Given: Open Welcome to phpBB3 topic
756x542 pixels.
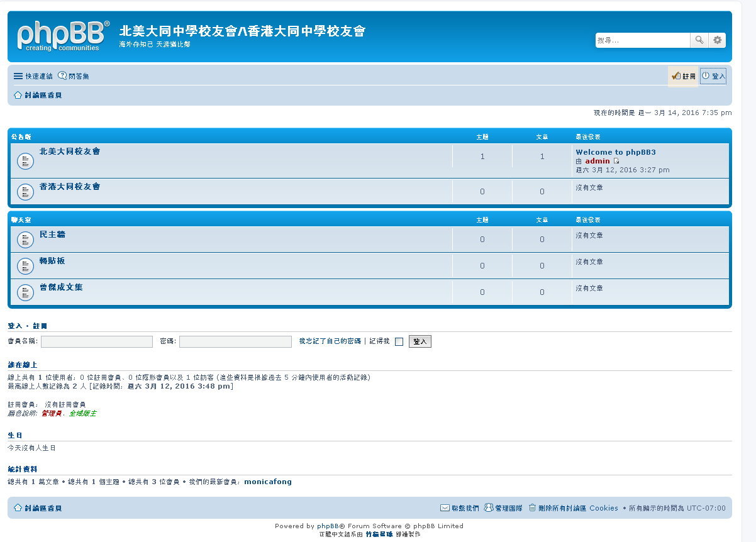Looking at the screenshot, I should click(x=615, y=152).
